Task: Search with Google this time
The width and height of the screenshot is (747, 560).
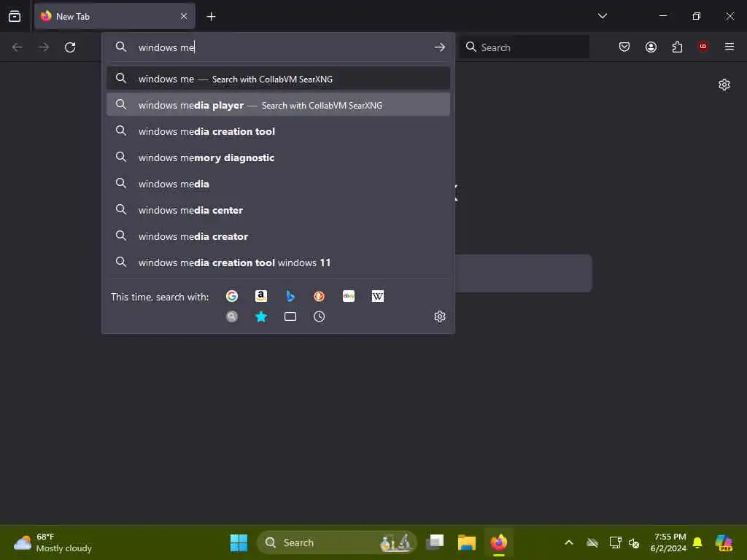Action: point(232,296)
